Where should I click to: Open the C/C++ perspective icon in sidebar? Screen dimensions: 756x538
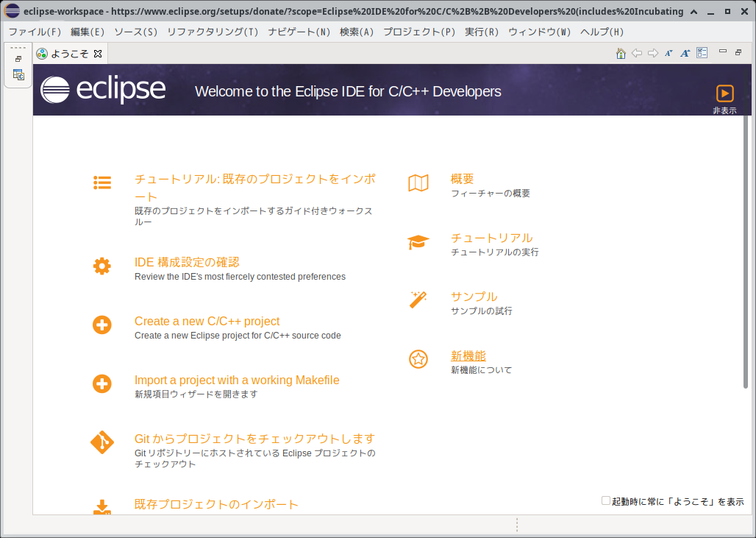[18, 75]
